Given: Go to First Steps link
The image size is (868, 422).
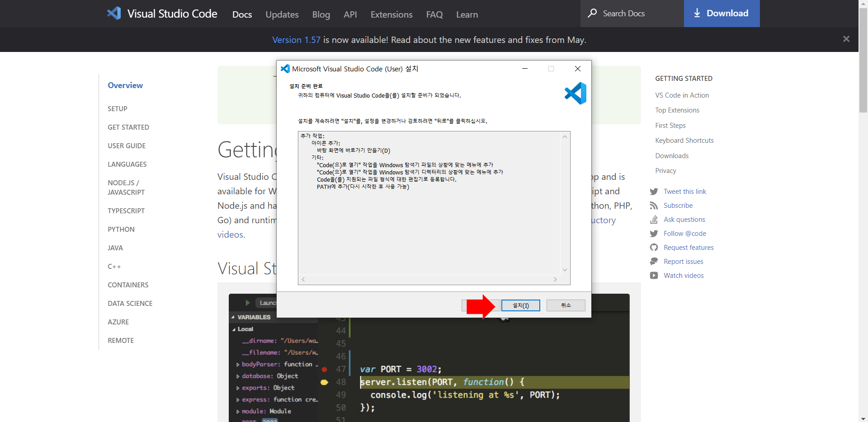Looking at the screenshot, I should tap(670, 126).
